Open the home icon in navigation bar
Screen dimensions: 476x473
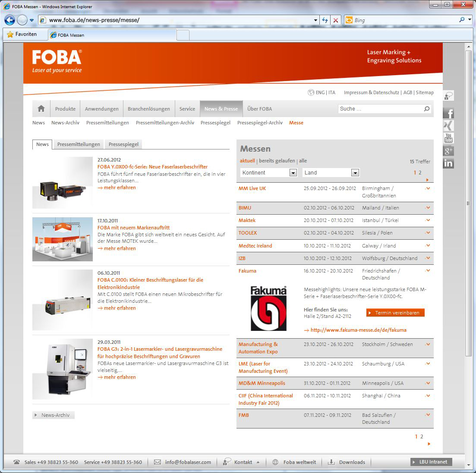(x=41, y=108)
